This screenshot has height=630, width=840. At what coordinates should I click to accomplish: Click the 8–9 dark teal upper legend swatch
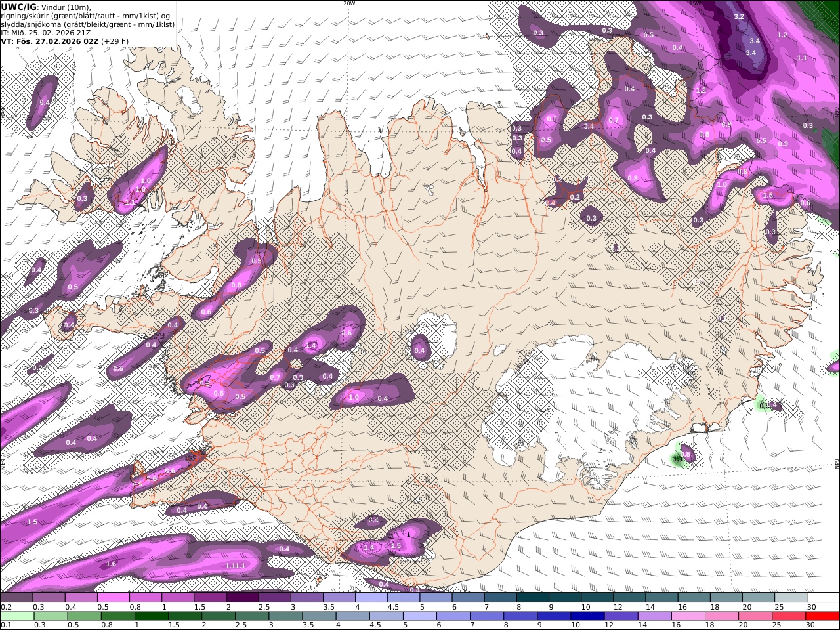point(532,598)
